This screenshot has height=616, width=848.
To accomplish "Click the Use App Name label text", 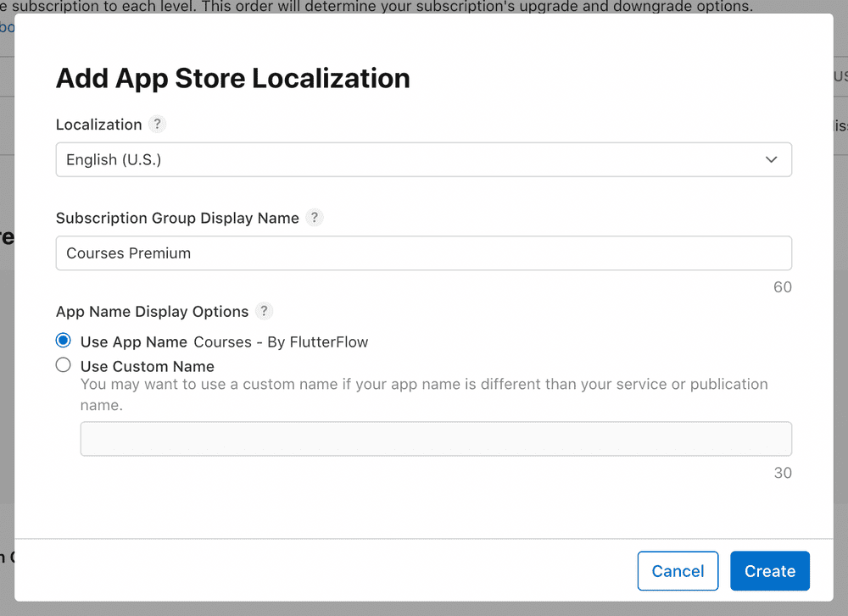I will pyautogui.click(x=133, y=342).
